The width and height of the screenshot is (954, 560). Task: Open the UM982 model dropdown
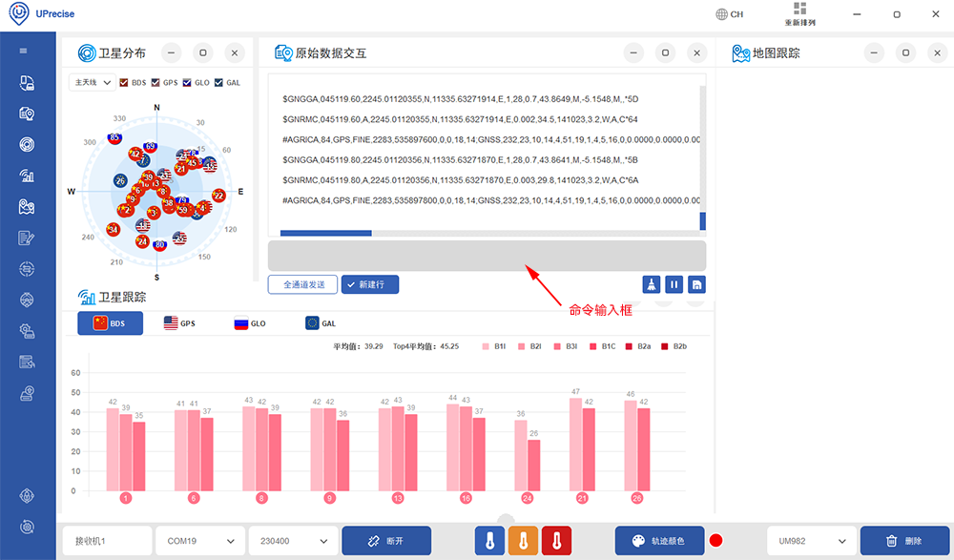pos(812,541)
